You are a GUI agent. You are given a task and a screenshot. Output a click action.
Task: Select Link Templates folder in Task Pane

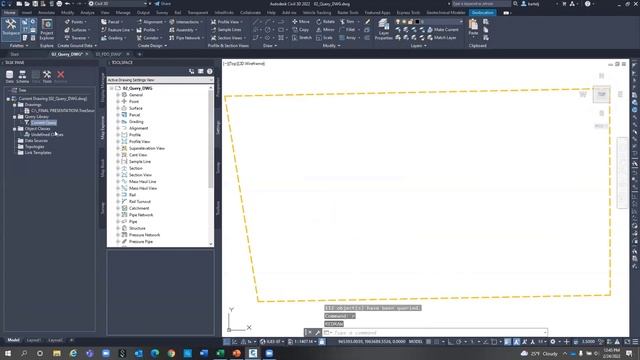pos(38,153)
